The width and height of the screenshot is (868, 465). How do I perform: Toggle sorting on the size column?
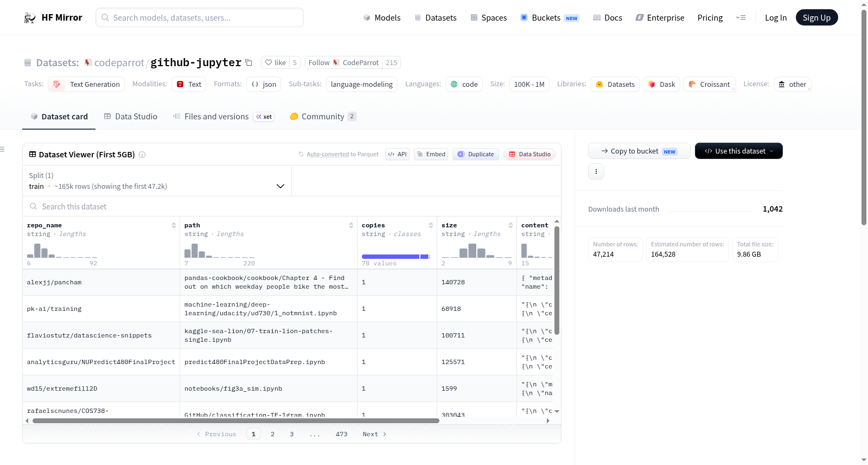510,225
